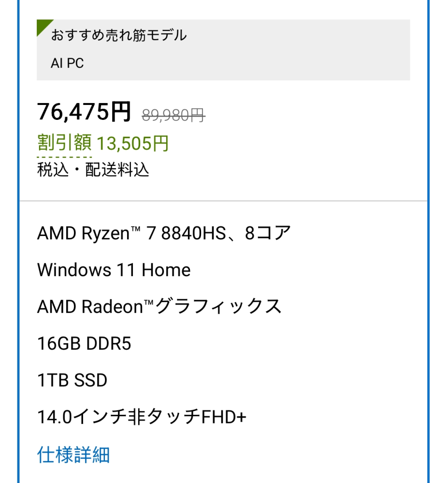This screenshot has width=448, height=483.
Task: Click the 16GB DDR5 memory spec
Action: (x=84, y=344)
